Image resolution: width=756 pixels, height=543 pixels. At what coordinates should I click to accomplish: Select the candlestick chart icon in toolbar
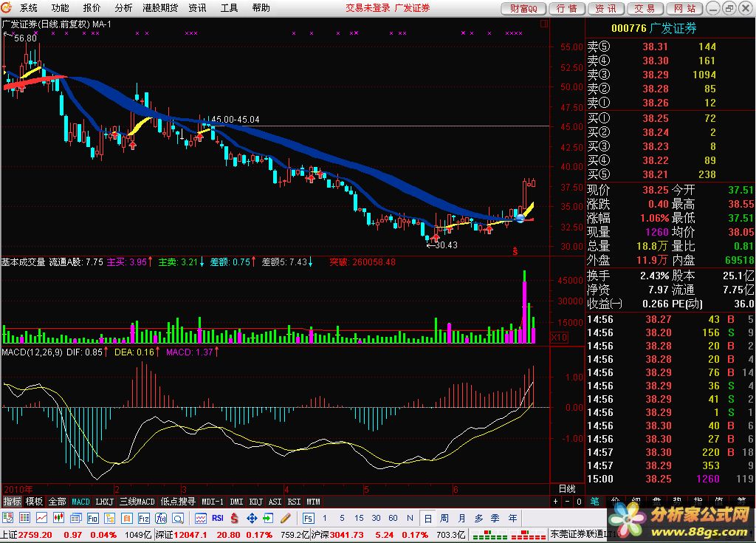(59, 519)
